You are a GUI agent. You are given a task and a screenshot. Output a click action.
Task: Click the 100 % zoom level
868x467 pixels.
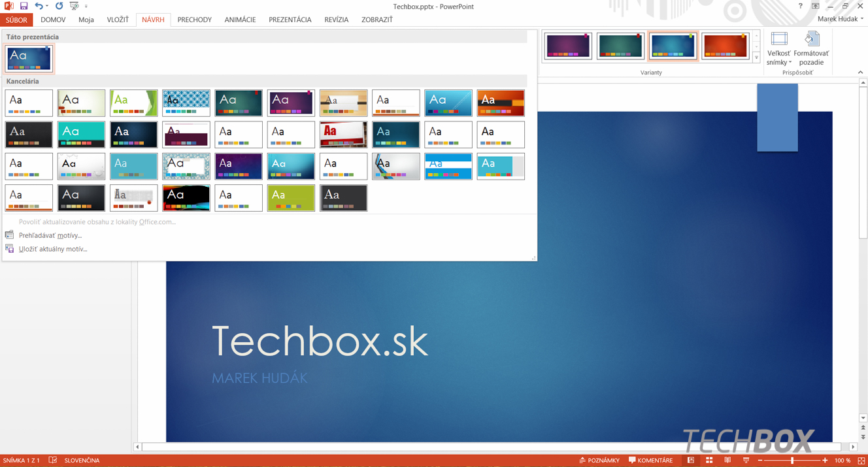(x=843, y=460)
